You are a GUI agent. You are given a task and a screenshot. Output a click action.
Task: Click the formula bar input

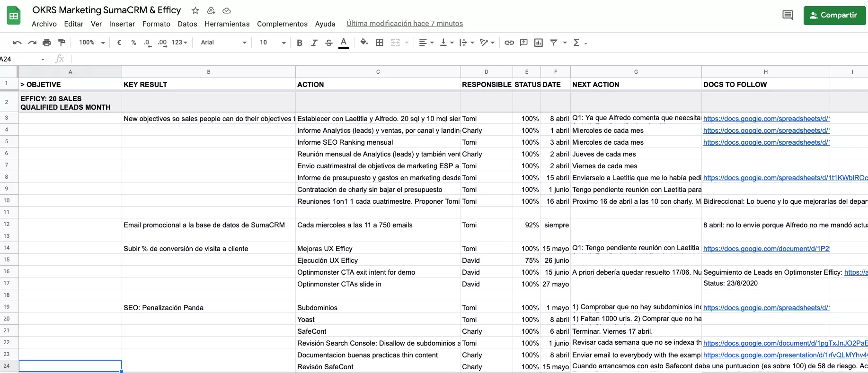(469, 59)
